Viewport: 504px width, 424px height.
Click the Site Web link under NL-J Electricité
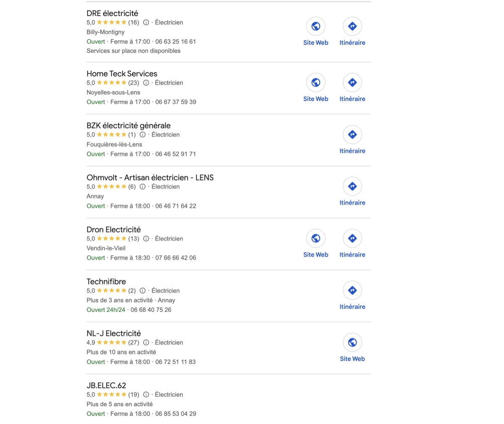352,359
